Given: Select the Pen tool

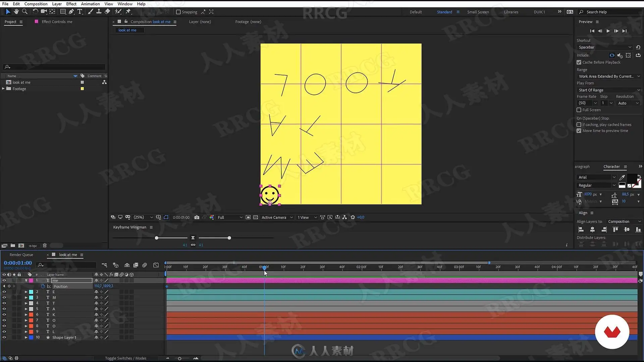Looking at the screenshot, I should 71,12.
